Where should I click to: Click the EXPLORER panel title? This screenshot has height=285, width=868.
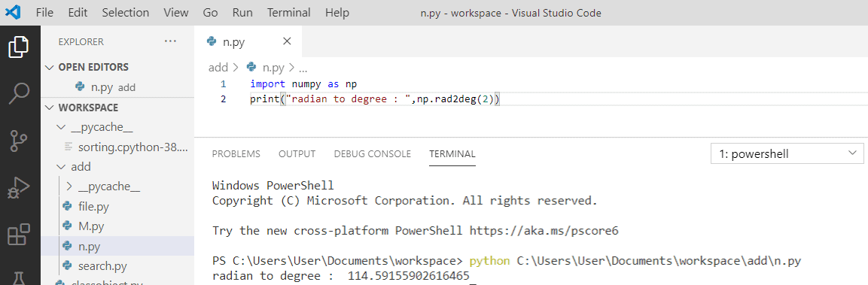coord(81,41)
